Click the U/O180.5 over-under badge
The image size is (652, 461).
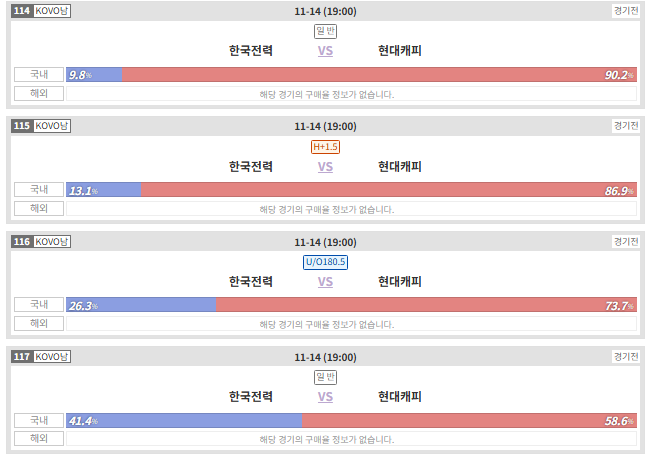point(325,262)
